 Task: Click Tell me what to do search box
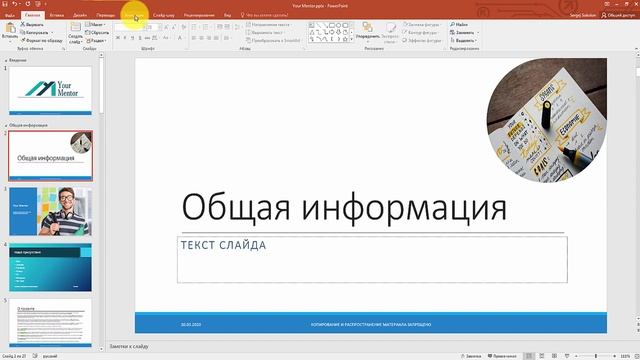tap(264, 15)
